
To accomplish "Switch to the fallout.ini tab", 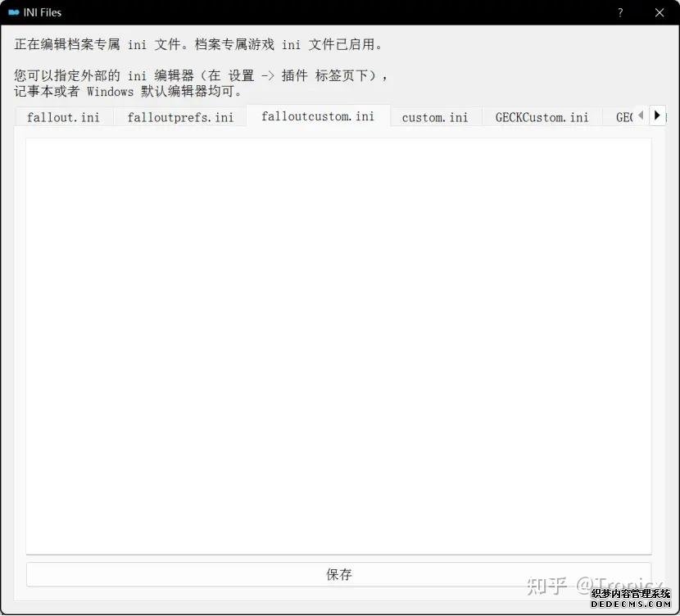I will 63,117.
